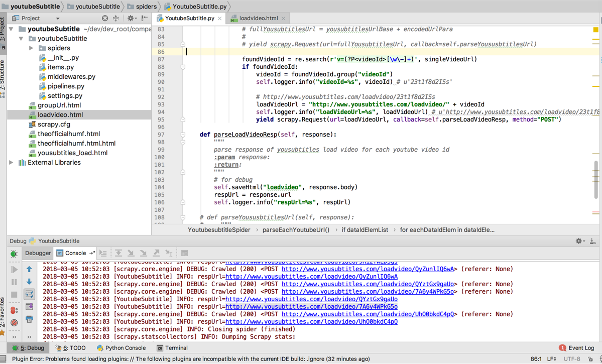Click View Breakpoints red circles icon
This screenshot has height=364, width=602.
pyautogui.click(x=14, y=310)
